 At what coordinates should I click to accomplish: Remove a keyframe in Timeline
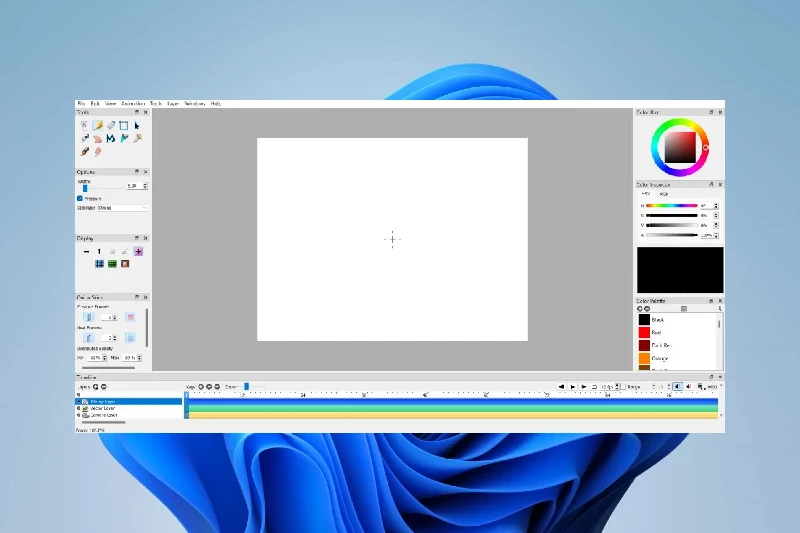(x=209, y=387)
